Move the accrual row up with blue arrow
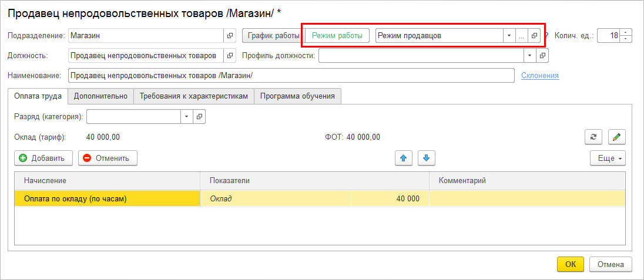The image size is (644, 280). point(403,158)
